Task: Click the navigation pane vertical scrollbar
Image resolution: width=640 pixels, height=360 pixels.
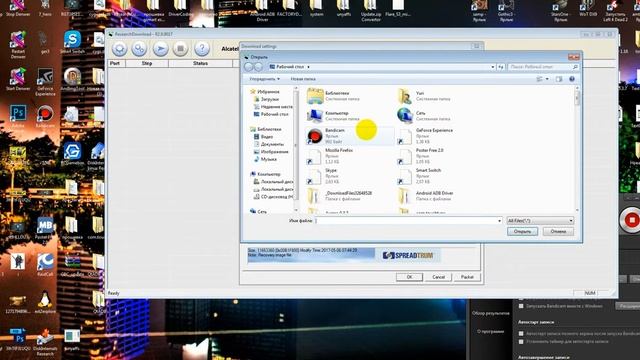Action: click(x=296, y=149)
